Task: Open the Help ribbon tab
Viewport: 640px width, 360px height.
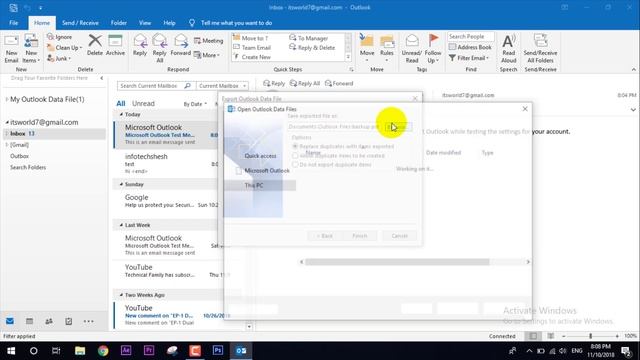Action: coord(169,23)
